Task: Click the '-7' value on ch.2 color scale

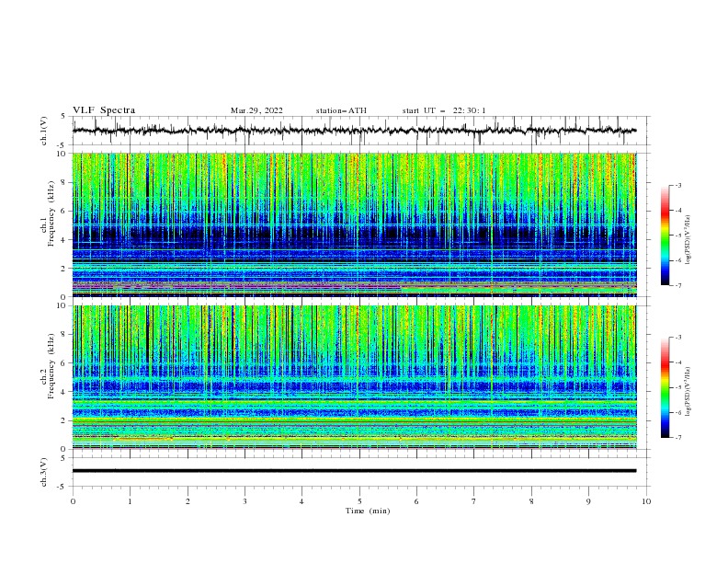Action: pos(677,437)
